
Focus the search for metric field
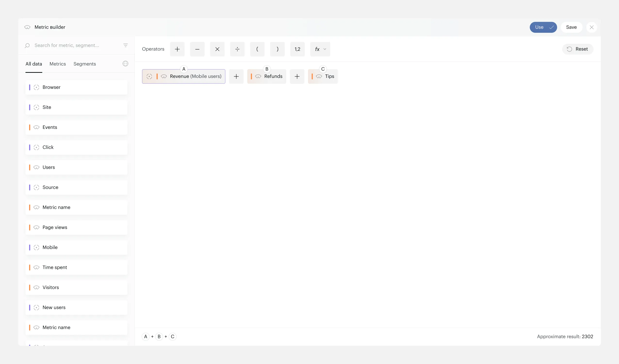point(76,45)
